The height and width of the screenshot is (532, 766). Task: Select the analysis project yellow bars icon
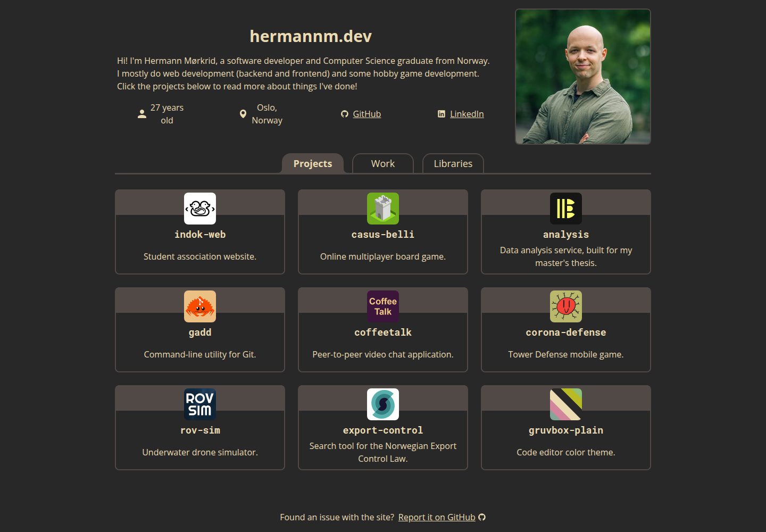(x=566, y=209)
